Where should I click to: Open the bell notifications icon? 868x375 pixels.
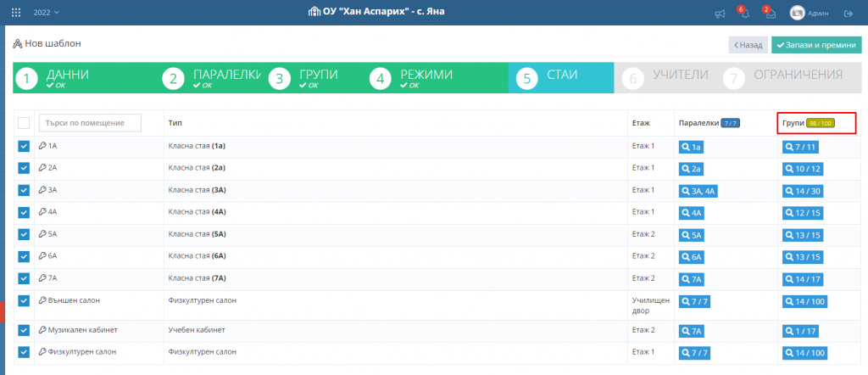click(746, 14)
